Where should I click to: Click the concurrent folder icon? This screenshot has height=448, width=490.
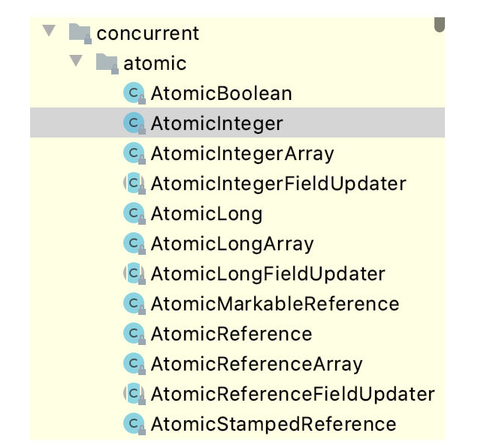pos(80,33)
